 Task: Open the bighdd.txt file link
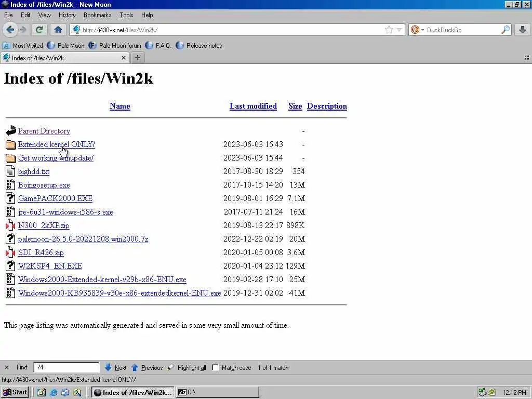click(34, 171)
